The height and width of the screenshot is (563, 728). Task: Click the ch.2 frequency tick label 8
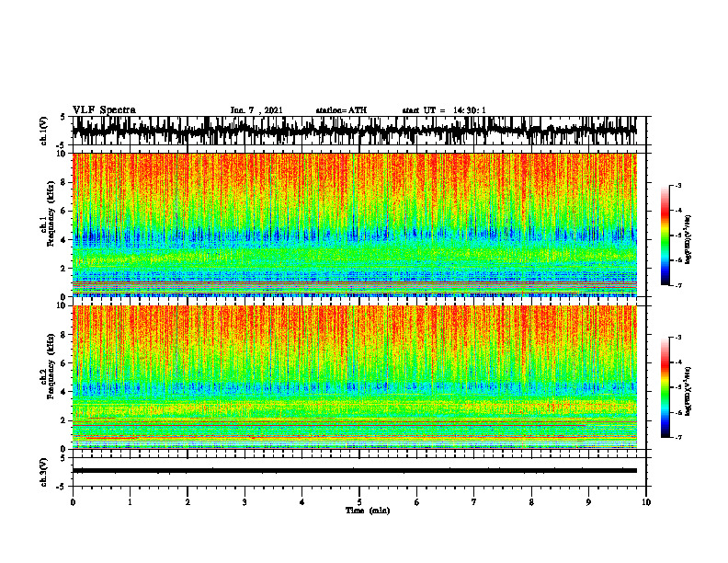(64, 335)
